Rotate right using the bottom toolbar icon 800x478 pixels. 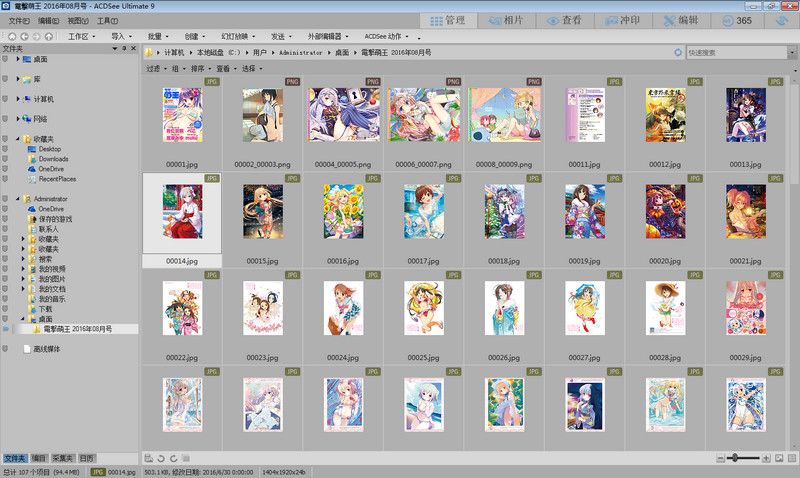[173, 458]
